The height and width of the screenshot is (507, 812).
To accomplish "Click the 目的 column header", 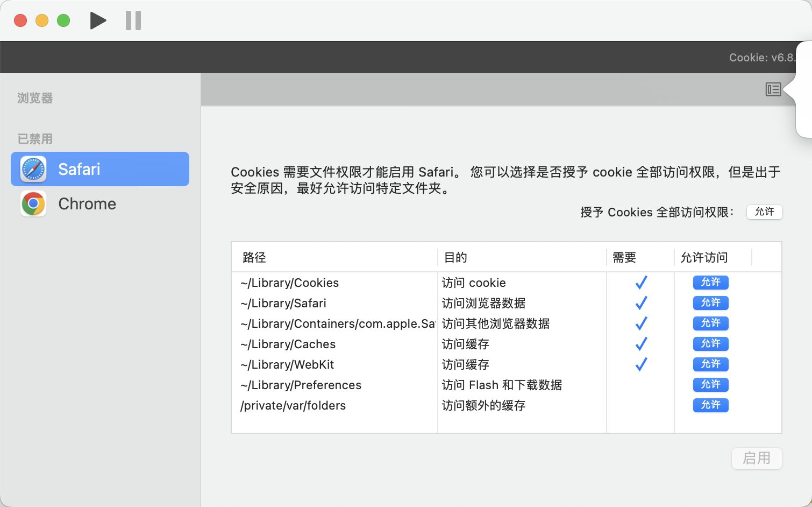I will pyautogui.click(x=522, y=257).
